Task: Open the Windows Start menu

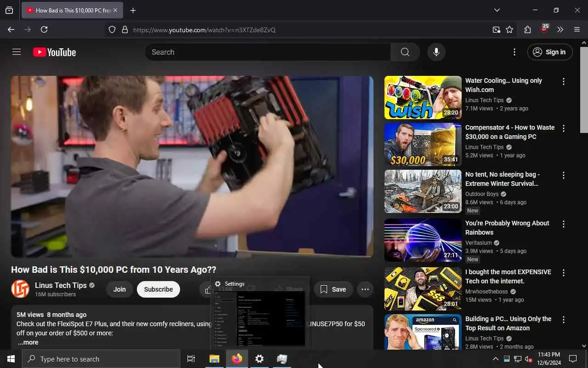Action: pyautogui.click(x=11, y=359)
